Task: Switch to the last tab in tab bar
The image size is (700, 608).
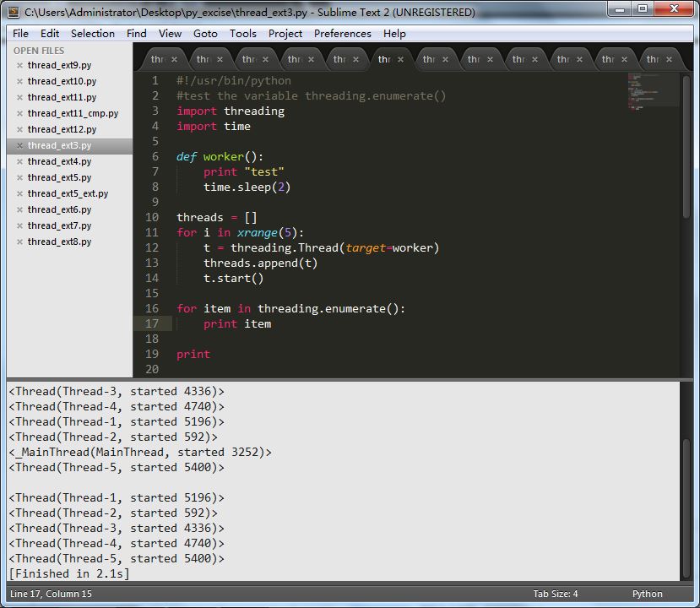Action: [653, 59]
